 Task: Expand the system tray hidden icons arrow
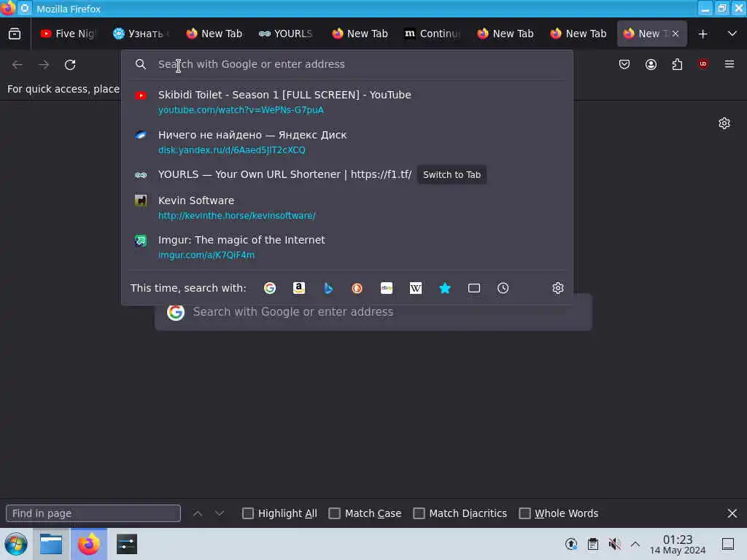(x=635, y=544)
